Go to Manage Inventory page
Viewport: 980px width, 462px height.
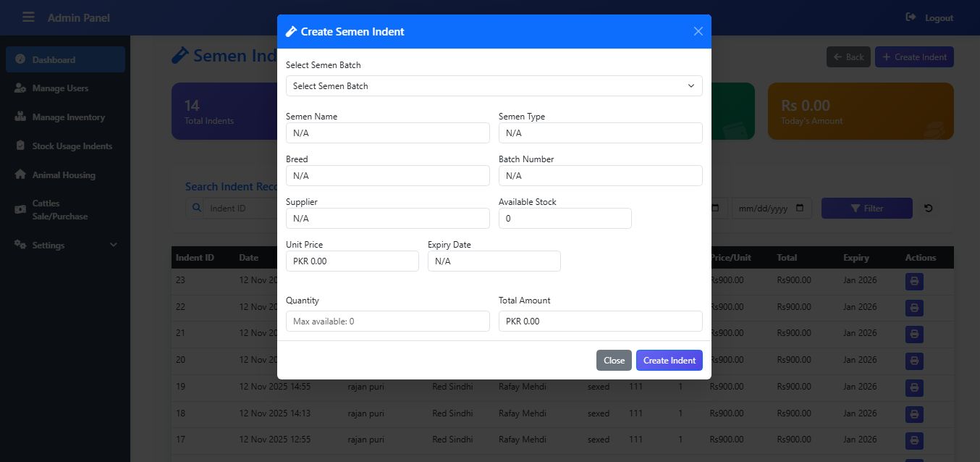point(68,117)
